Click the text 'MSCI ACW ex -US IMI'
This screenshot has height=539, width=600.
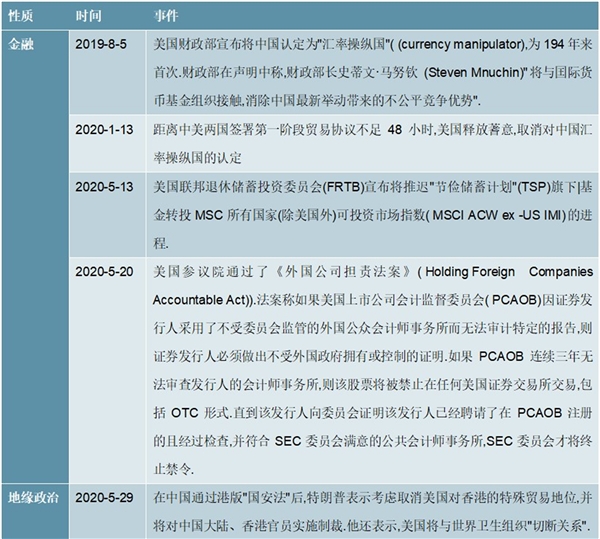pos(498,215)
